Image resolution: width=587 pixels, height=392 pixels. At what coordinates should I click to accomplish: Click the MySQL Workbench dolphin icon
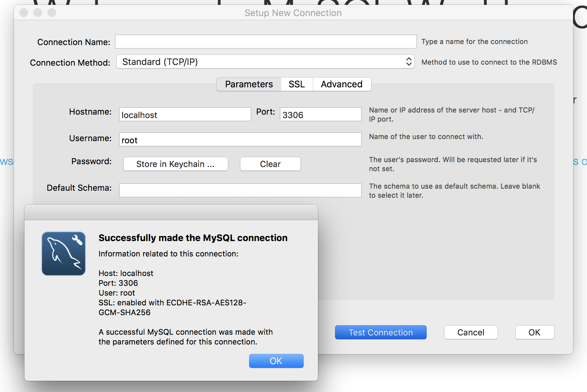pyautogui.click(x=64, y=254)
